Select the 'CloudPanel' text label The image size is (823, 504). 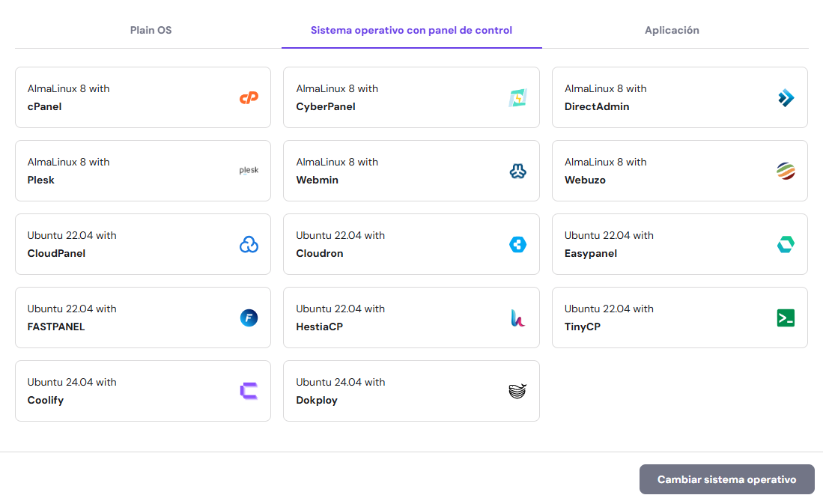(x=56, y=254)
